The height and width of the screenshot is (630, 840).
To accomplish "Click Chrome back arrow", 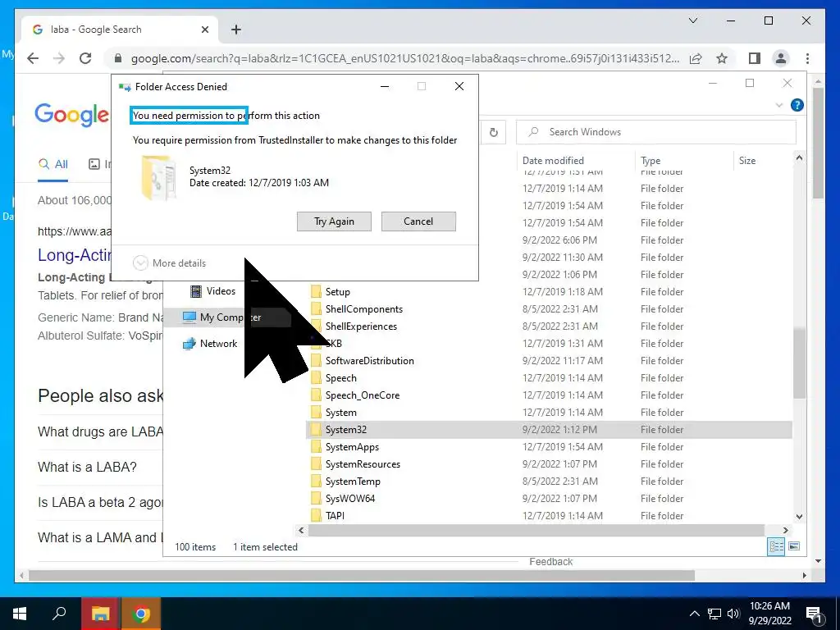I will (33, 58).
